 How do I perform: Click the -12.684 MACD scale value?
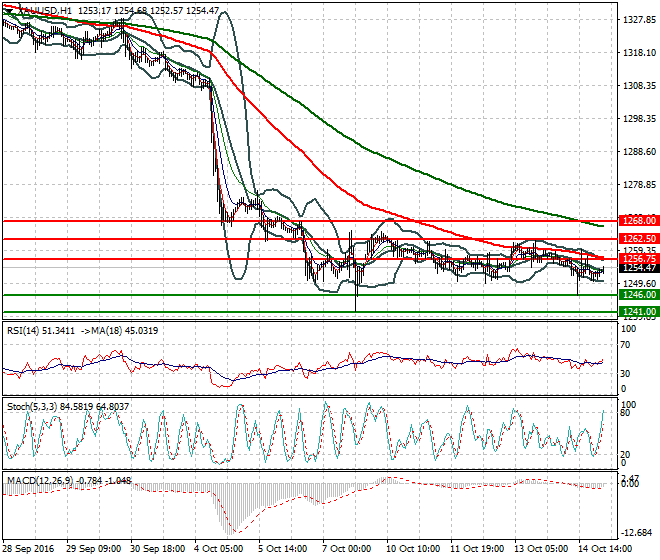(637, 533)
